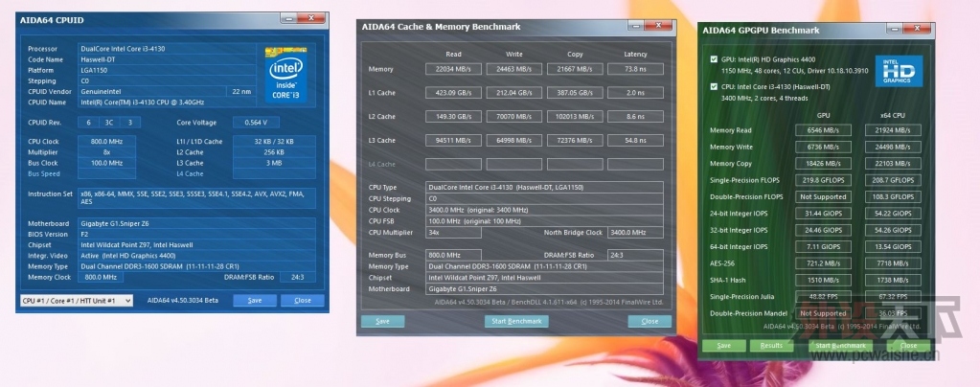The height and width of the screenshot is (387, 980).
Task: Click Multiplier 8x value in CPUID
Action: (106, 152)
